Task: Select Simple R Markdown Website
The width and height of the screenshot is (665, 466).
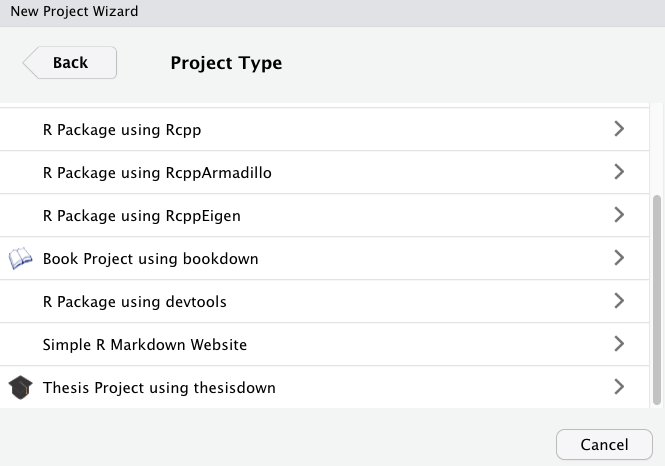Action: point(144,345)
